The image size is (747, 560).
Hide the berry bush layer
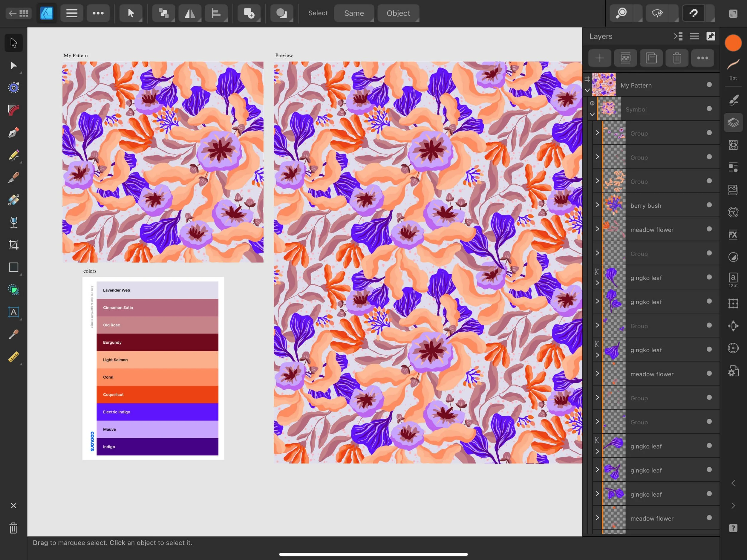709,205
